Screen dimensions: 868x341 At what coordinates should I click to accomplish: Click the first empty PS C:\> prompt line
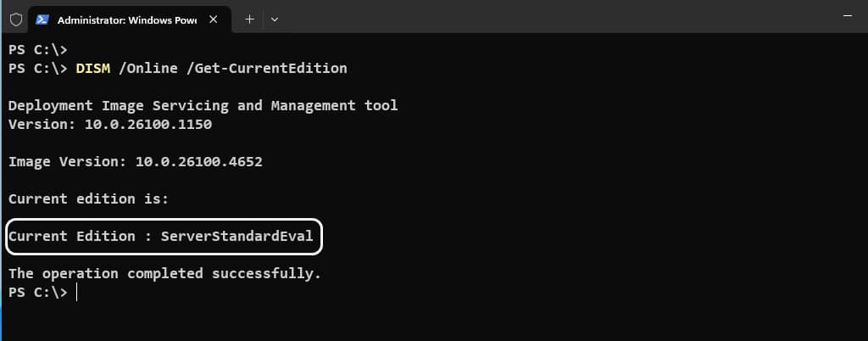(37, 50)
